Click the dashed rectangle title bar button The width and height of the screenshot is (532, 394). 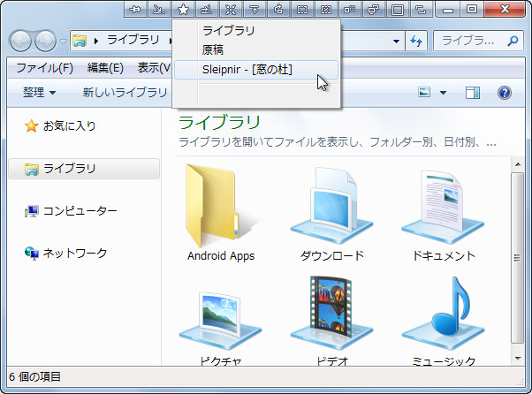302,9
